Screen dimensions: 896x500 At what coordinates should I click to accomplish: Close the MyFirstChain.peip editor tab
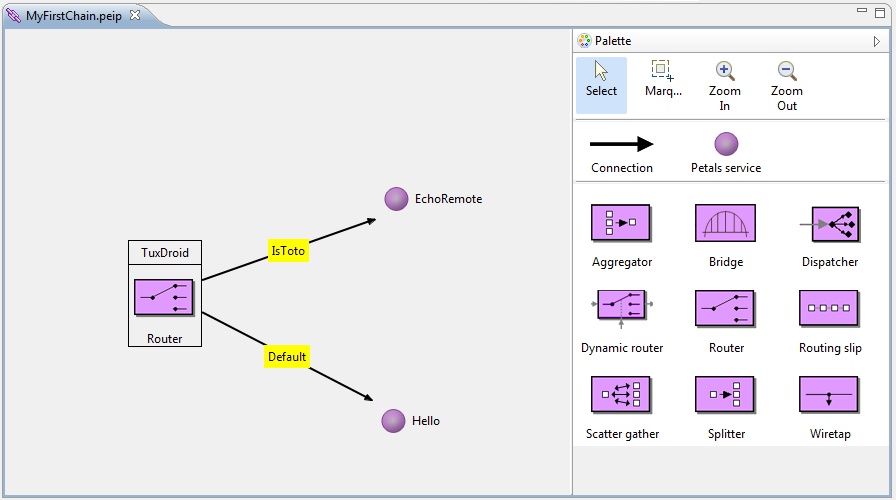point(135,15)
